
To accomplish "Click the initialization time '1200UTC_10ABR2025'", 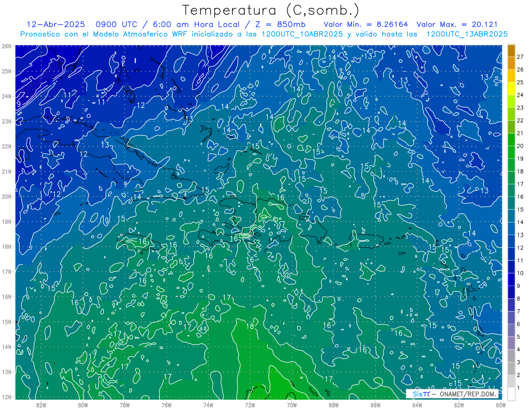I will tap(301, 34).
